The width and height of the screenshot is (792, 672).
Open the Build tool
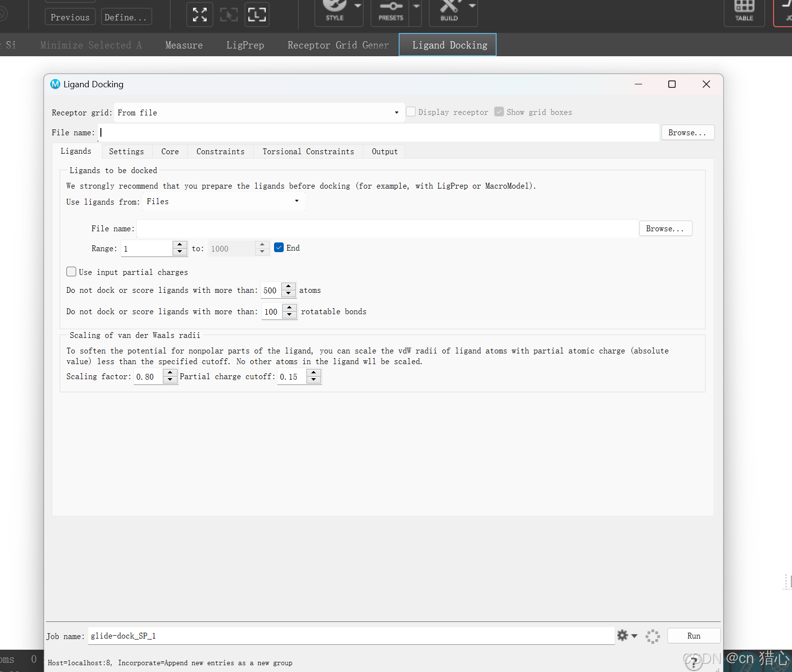[450, 12]
